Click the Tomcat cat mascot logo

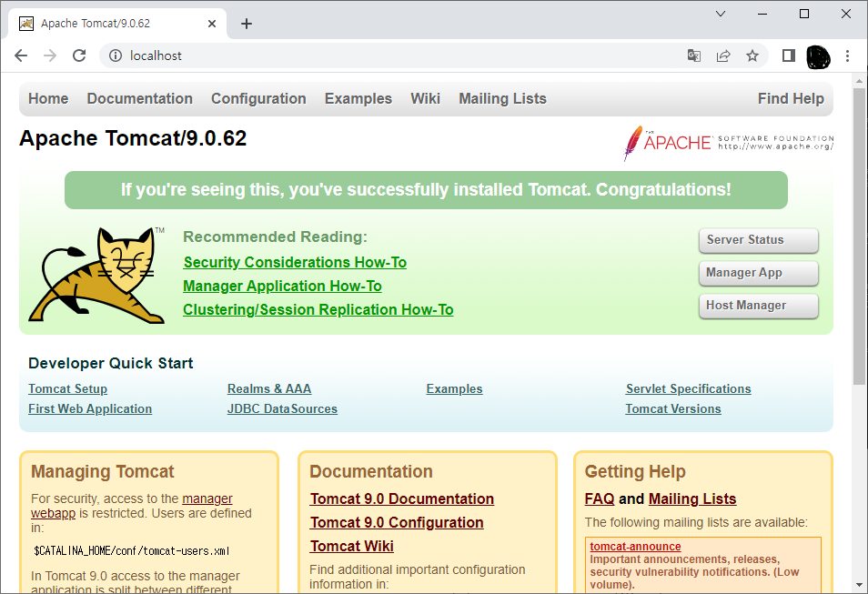coord(97,275)
